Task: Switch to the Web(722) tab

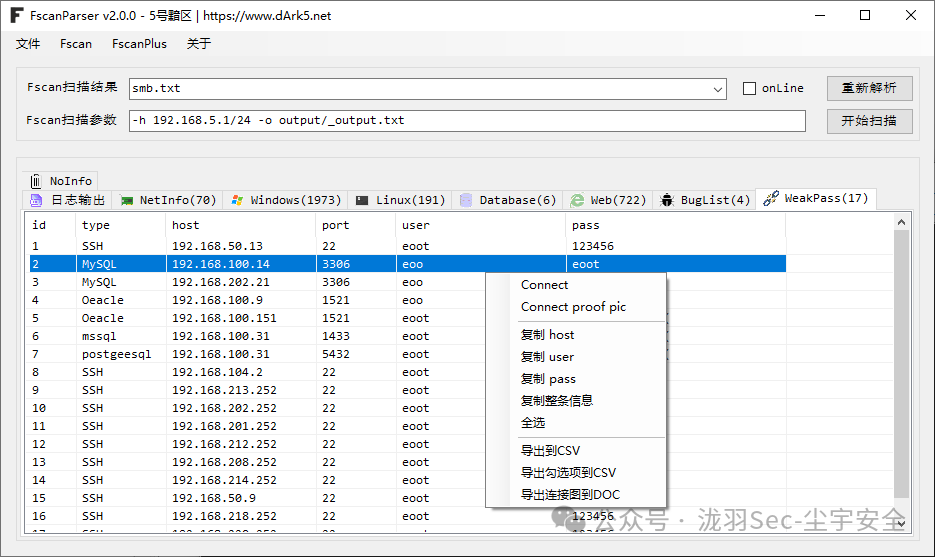Action: click(x=608, y=200)
